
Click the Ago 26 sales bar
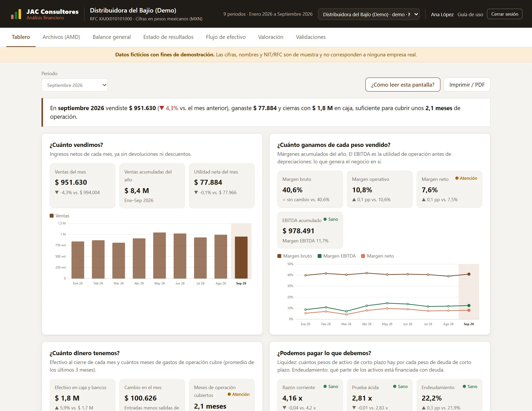click(221, 257)
